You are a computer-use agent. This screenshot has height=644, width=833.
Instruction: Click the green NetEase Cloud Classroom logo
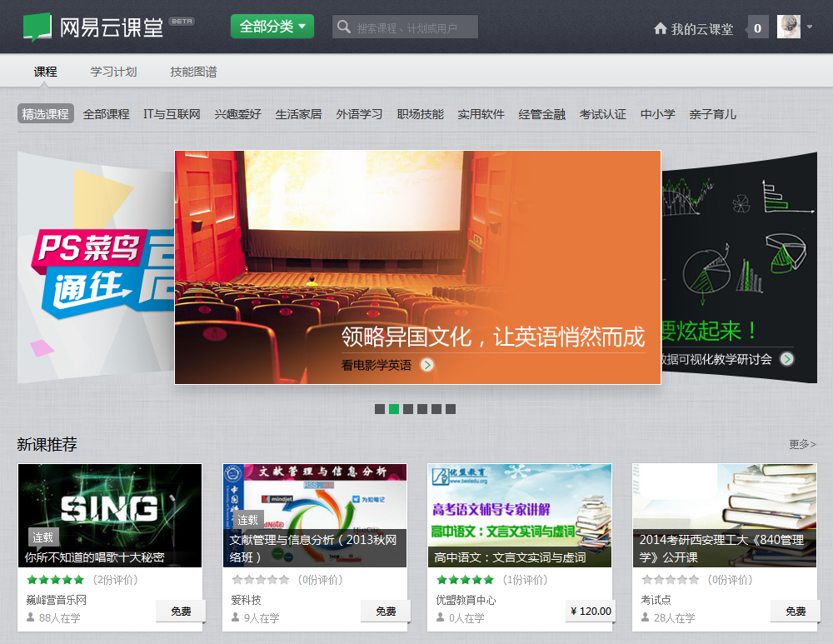37,27
